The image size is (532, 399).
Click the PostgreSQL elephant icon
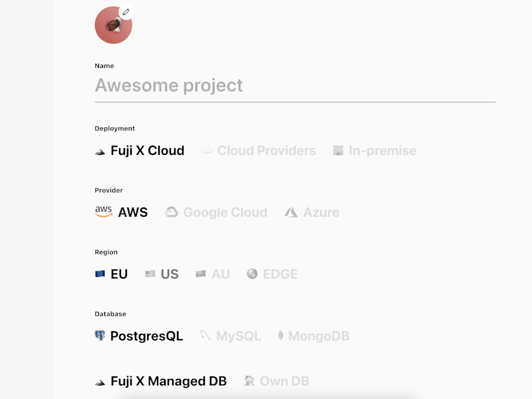pos(100,336)
